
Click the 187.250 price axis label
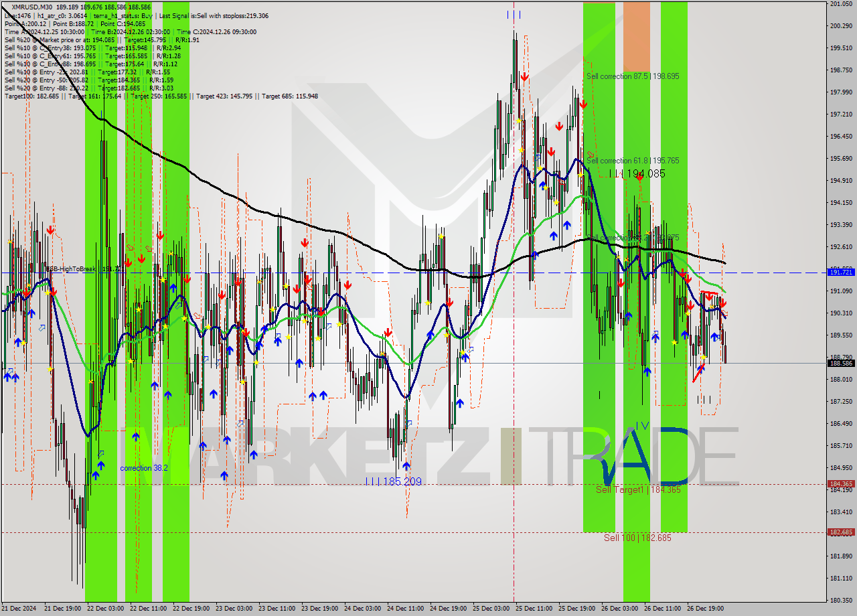click(841, 402)
